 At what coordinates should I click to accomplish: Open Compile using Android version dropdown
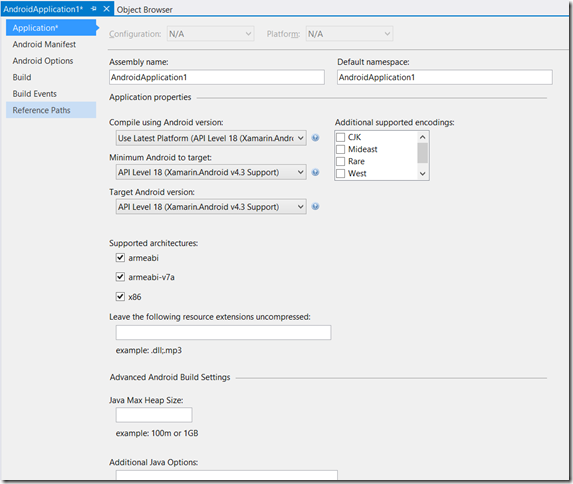pos(211,138)
